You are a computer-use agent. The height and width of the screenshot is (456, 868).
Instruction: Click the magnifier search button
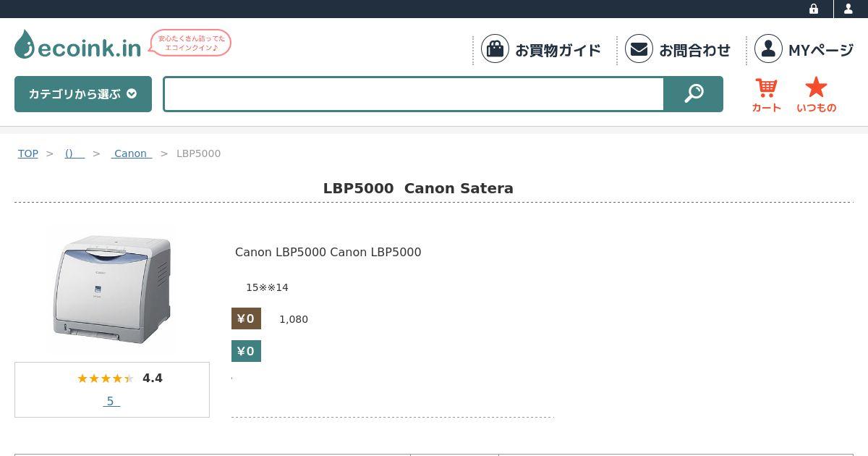pyautogui.click(x=694, y=94)
